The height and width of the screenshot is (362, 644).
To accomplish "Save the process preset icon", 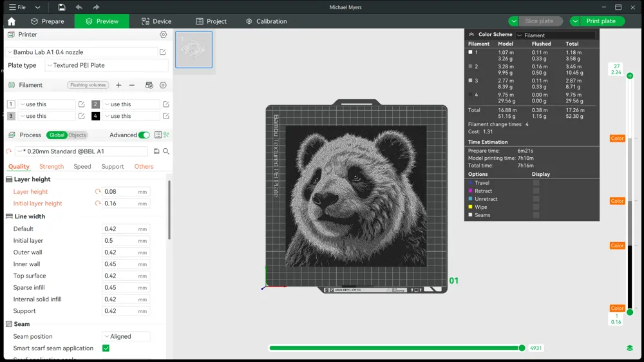I will point(156,151).
